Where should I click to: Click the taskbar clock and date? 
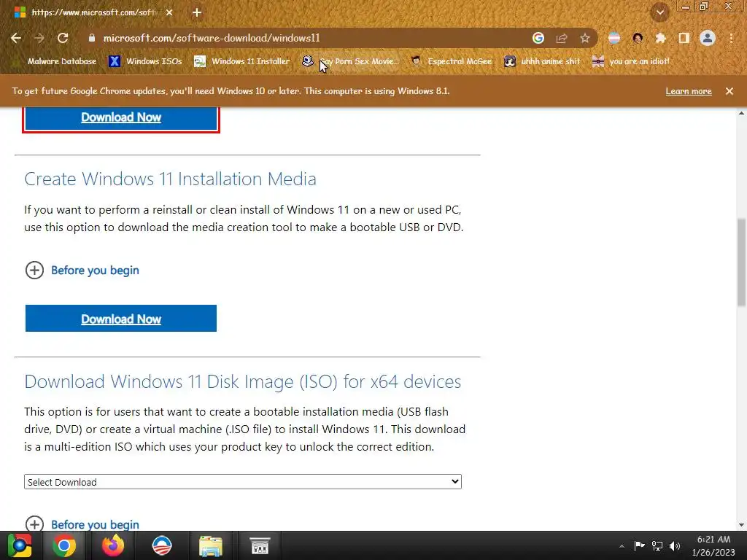(x=713, y=545)
